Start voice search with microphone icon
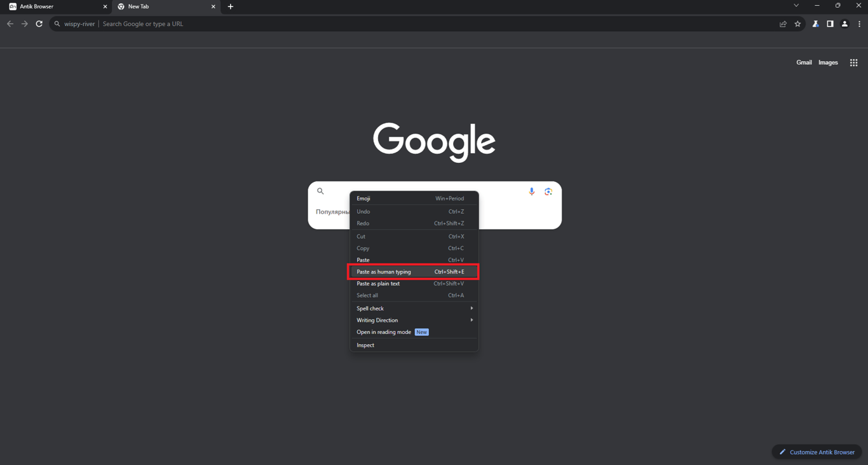This screenshot has width=868, height=465. point(532,191)
